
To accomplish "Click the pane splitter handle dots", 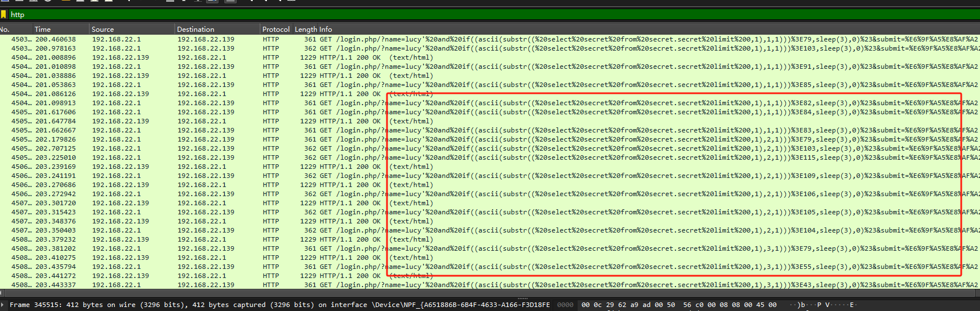I will (x=522, y=298).
